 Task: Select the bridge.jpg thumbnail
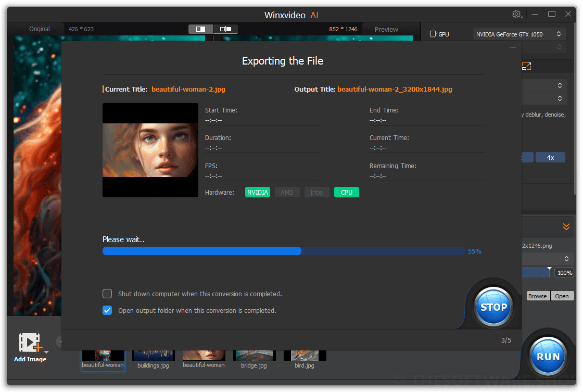(254, 360)
